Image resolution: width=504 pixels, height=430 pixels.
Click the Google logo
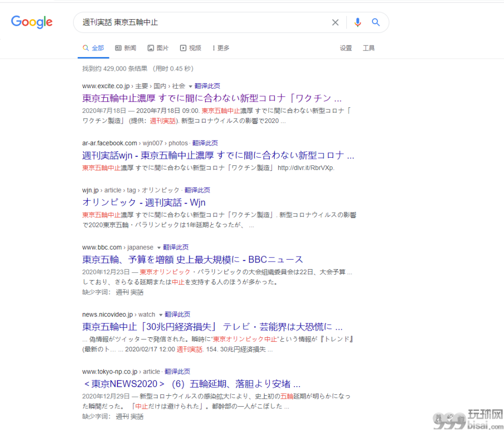31,22
